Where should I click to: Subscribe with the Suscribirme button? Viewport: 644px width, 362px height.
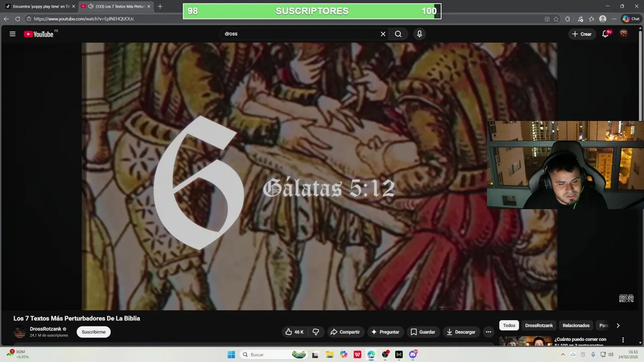point(94,332)
